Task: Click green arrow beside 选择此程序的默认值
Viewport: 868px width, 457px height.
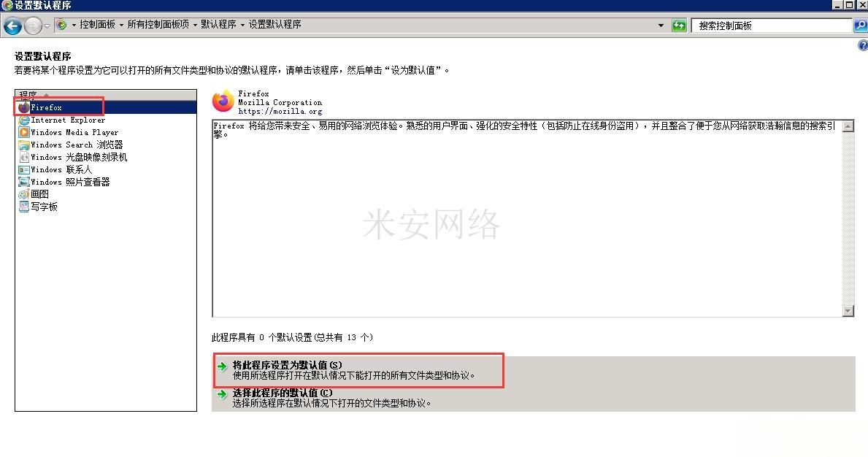Action: (222, 394)
